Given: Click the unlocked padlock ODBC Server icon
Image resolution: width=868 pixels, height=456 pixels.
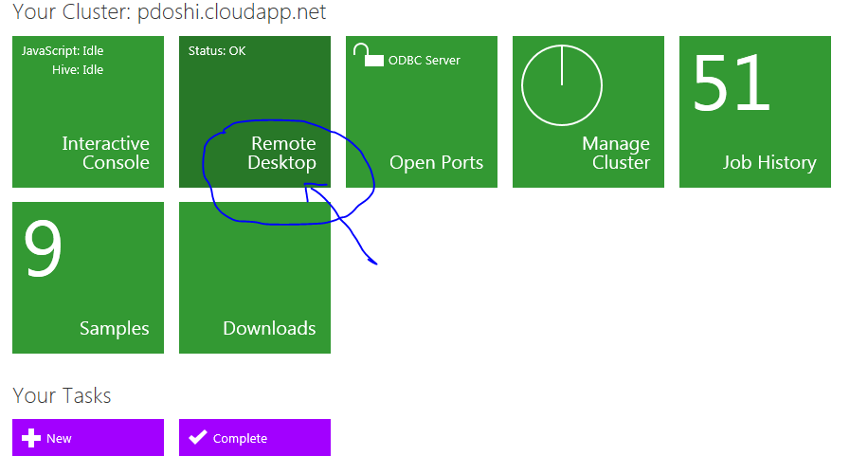Looking at the screenshot, I should coord(369,55).
